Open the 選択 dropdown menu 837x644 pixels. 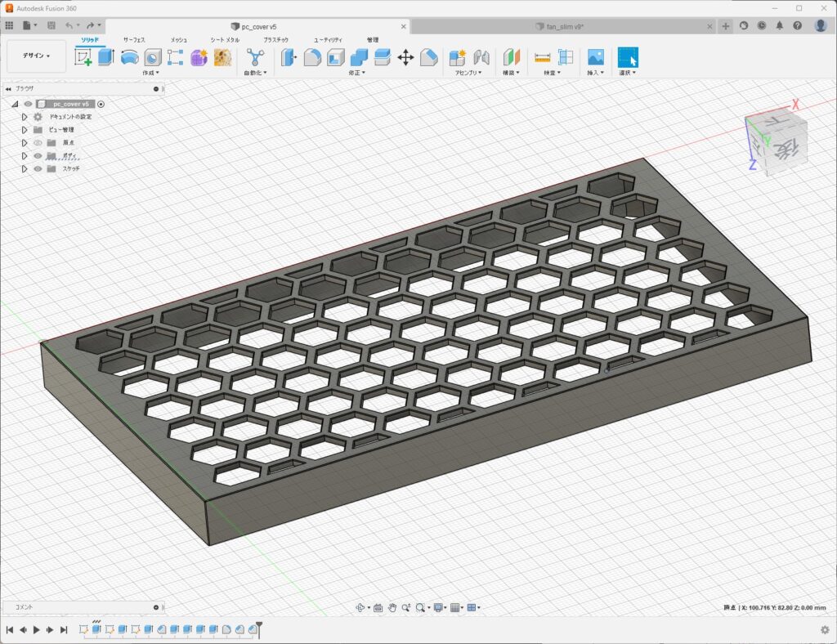(627, 73)
